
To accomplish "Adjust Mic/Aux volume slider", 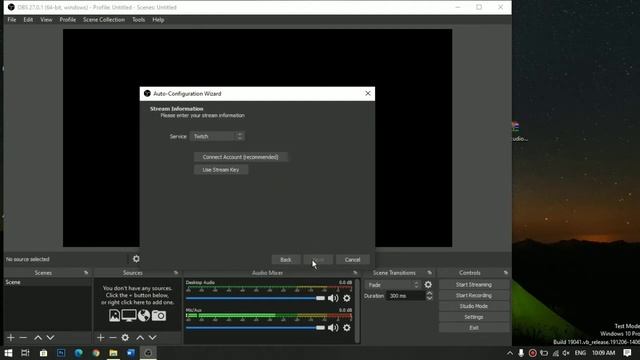I will (255, 328).
